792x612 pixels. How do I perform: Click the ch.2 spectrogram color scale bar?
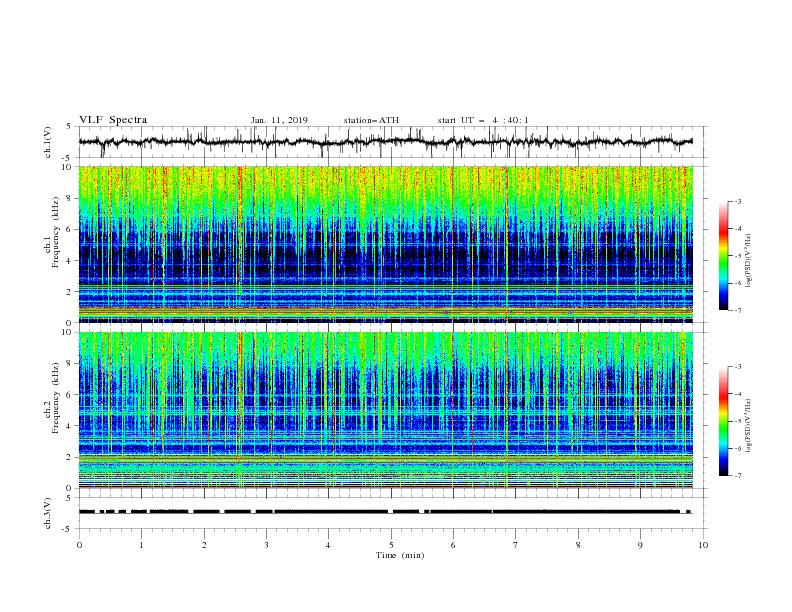(x=724, y=421)
